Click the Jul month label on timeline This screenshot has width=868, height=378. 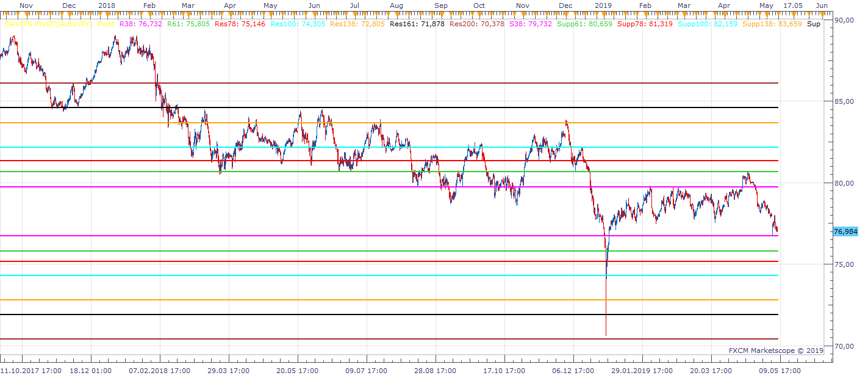pyautogui.click(x=353, y=5)
